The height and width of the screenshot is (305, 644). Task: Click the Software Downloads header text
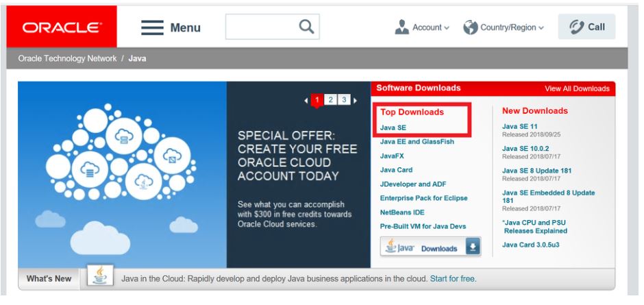point(418,88)
